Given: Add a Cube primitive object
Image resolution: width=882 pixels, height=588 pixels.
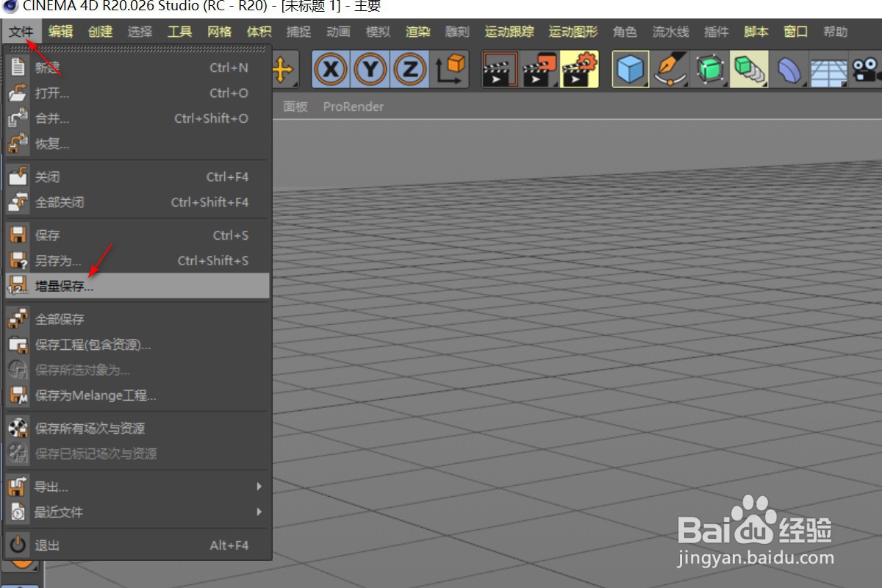Looking at the screenshot, I should point(631,70).
